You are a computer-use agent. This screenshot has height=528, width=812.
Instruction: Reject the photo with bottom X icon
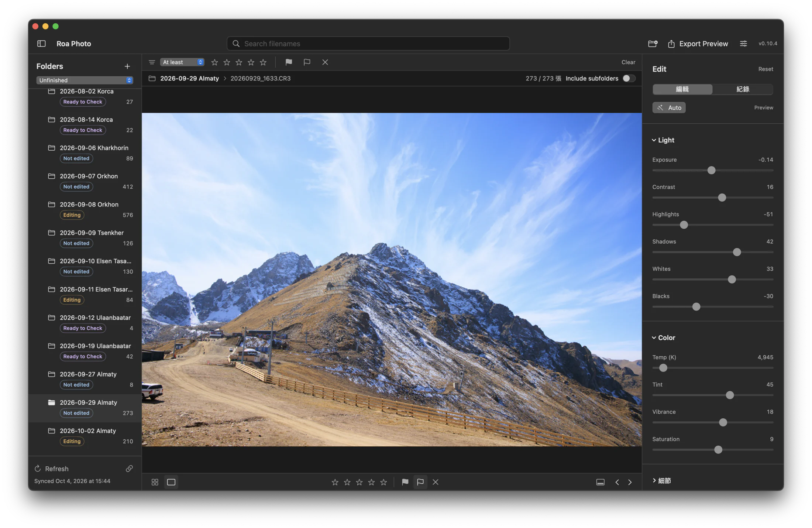point(436,482)
